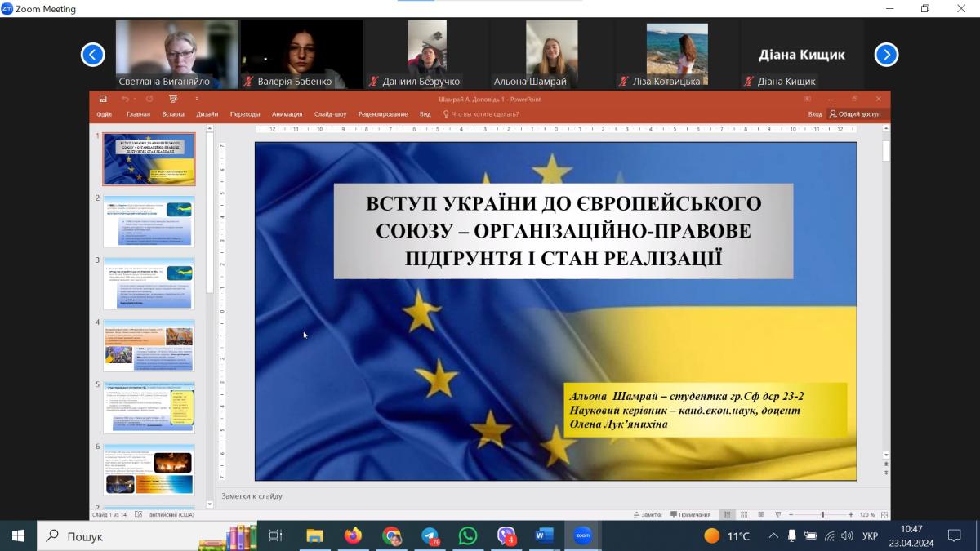The image size is (980, 551).
Task: Fit slide to current window icon
Action: pyautogui.click(x=884, y=514)
